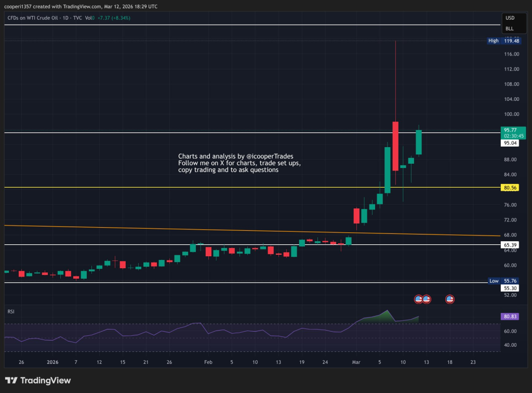
Task: Open the rightmost US economic event flag
Action: click(450, 299)
